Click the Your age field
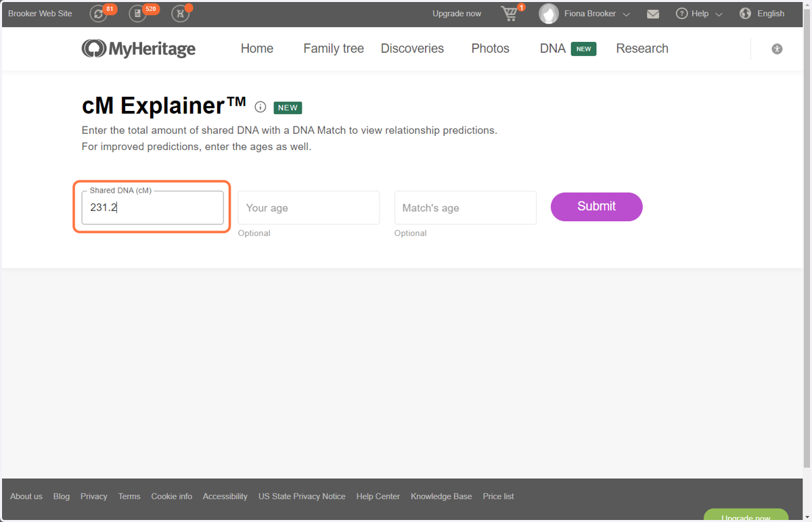The width and height of the screenshot is (812, 522). 309,208
